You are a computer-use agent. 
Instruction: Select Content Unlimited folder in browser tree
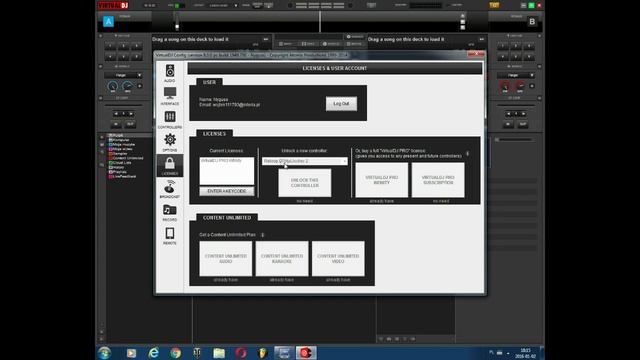click(x=126, y=158)
